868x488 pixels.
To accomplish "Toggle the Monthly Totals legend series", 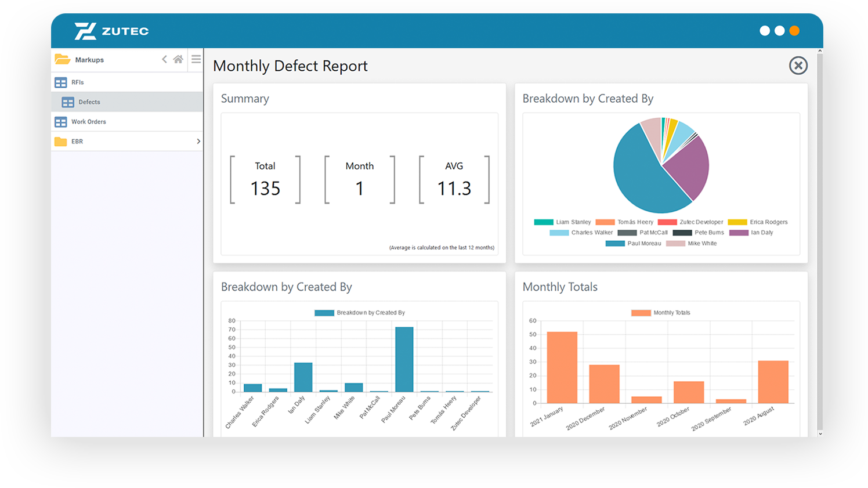I will point(660,313).
